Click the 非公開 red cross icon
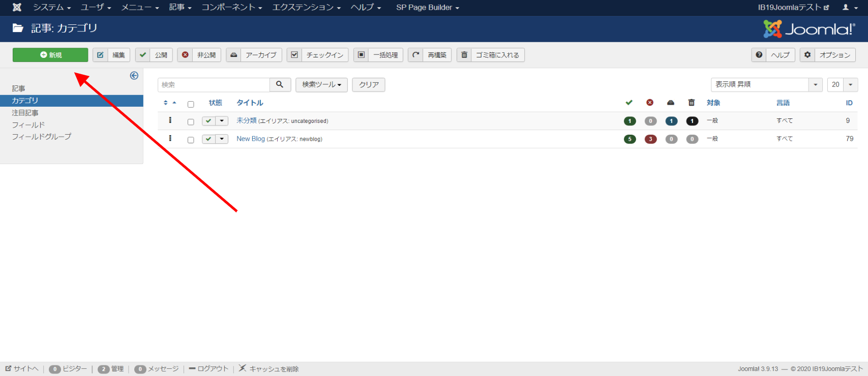Screen dimensions: 868x376 185,55
